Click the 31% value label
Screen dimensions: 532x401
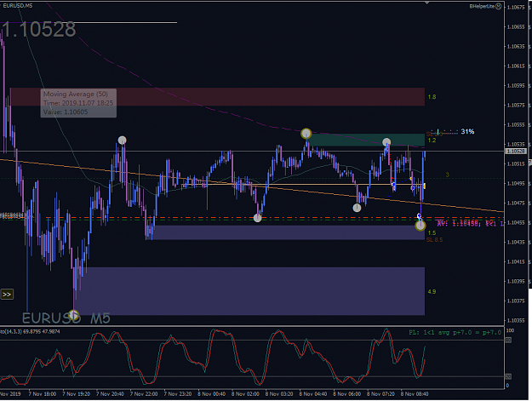coord(467,131)
